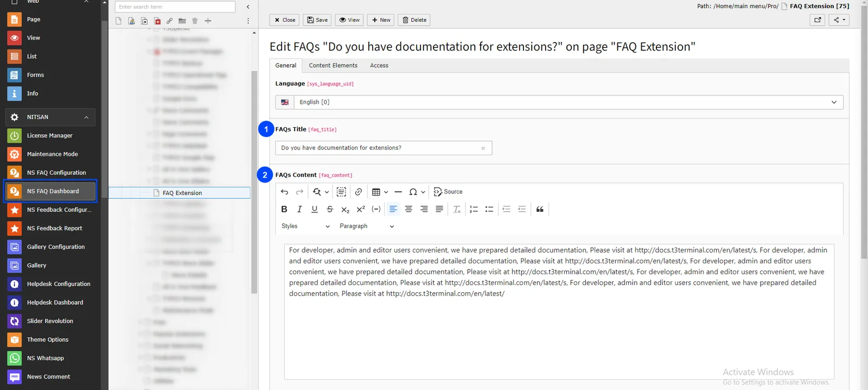Viewport: 868px width, 390px height.
Task: Insert a table using the grid icon
Action: (x=376, y=192)
